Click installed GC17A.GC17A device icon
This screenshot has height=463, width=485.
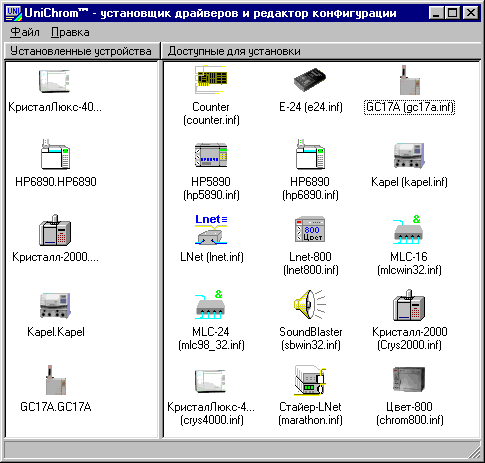pyautogui.click(x=56, y=380)
